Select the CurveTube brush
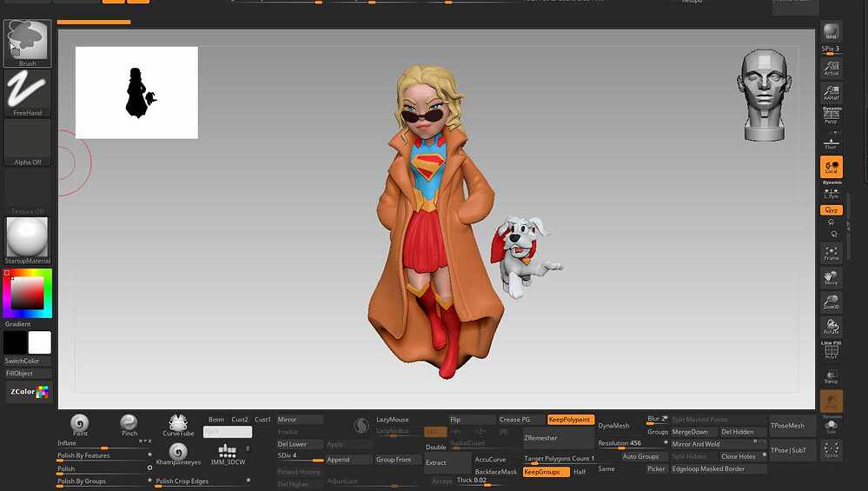 pyautogui.click(x=178, y=425)
